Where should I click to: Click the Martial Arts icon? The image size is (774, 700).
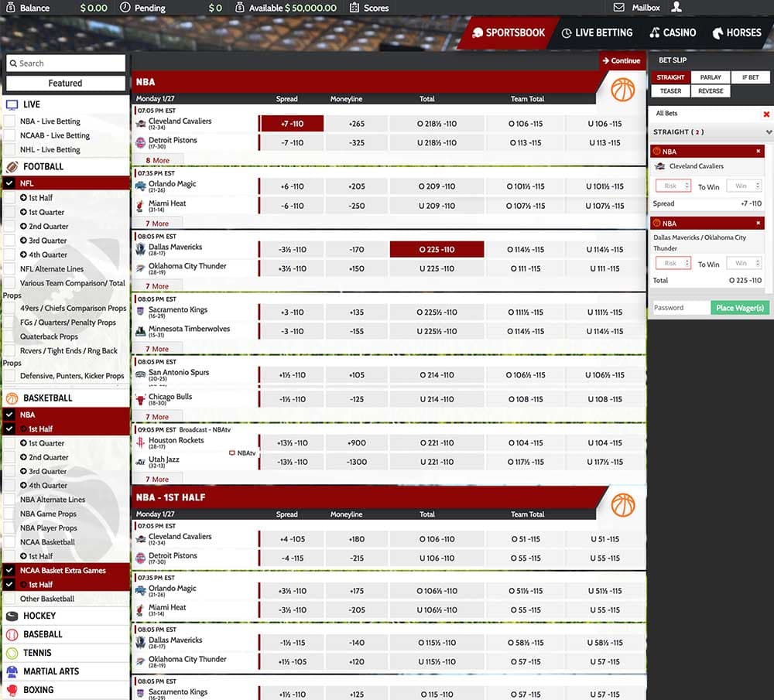pos(12,671)
